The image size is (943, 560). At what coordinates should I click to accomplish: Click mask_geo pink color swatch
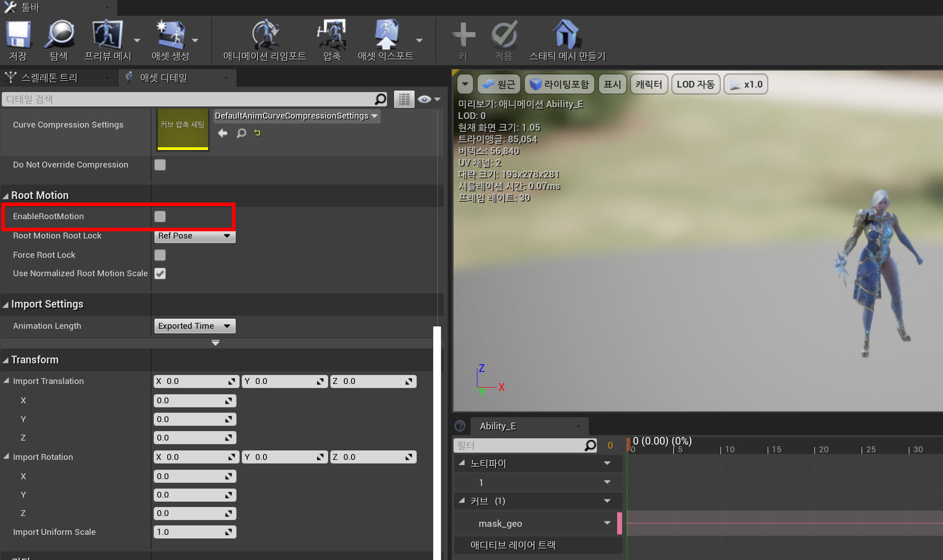click(620, 523)
